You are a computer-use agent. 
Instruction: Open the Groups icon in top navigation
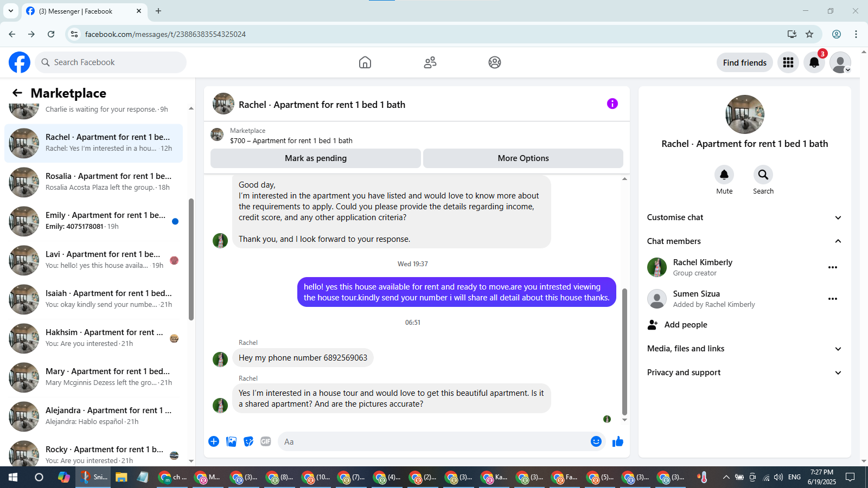[495, 62]
